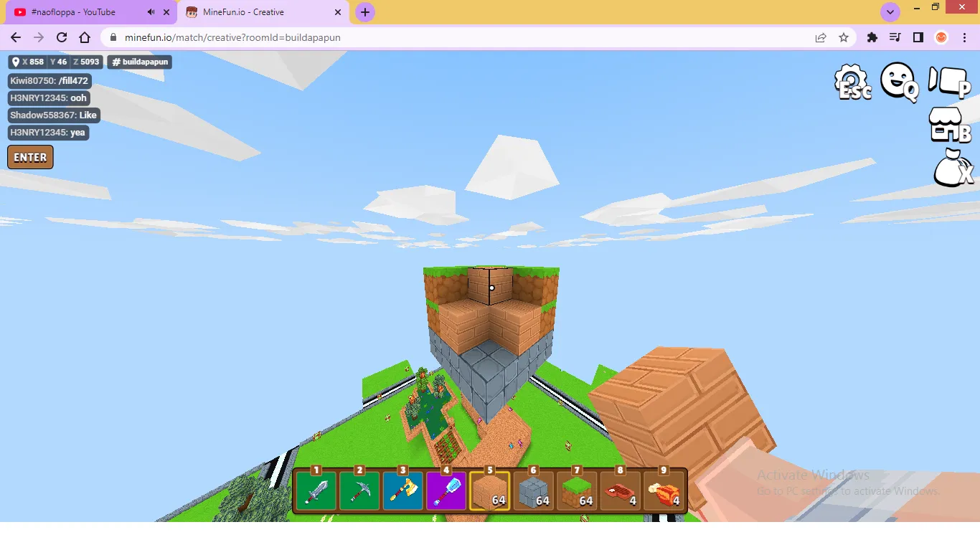Close the MineFun.io tab
The height and width of the screenshot is (555, 980).
pos(337,12)
